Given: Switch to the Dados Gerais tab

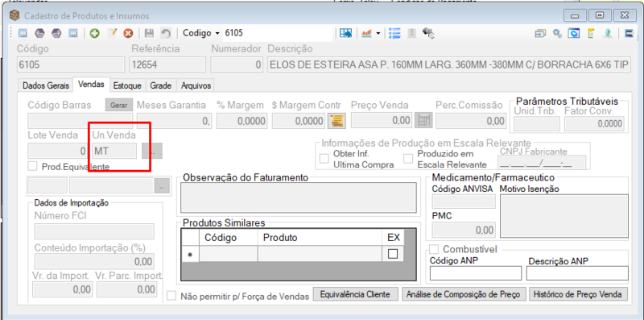Looking at the screenshot, I should [46, 85].
